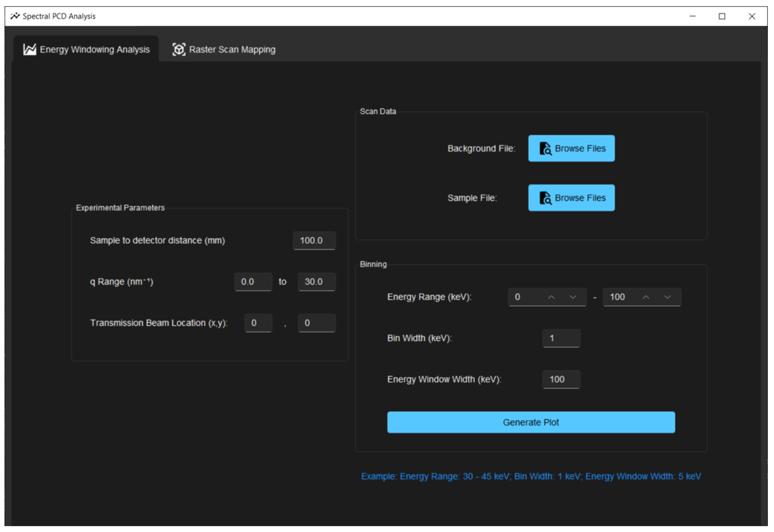
Task: Browse files for Background File
Action: click(571, 148)
